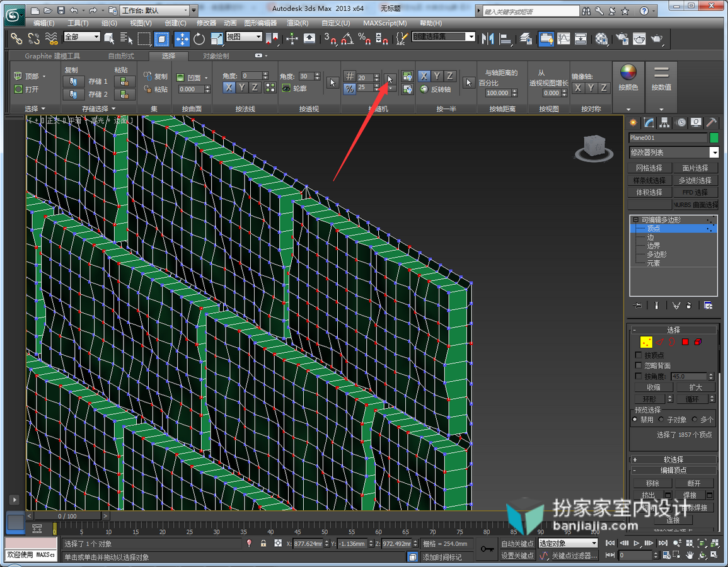
Task: Open Render Setup teapot icon
Action: pos(622,38)
